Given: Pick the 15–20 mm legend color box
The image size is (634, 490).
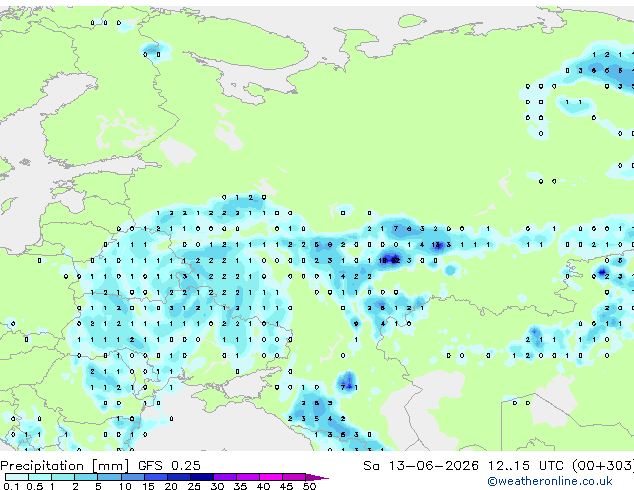Looking at the screenshot, I should 155,477.
